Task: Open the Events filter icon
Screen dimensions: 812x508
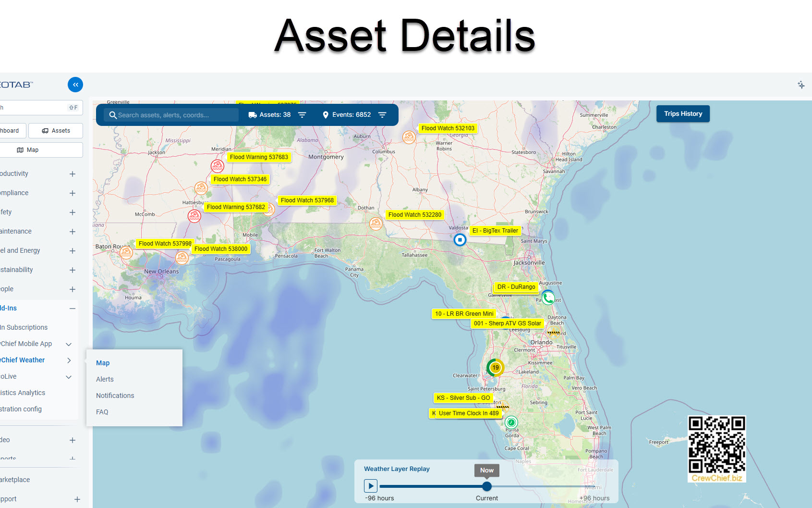Action: pos(382,115)
